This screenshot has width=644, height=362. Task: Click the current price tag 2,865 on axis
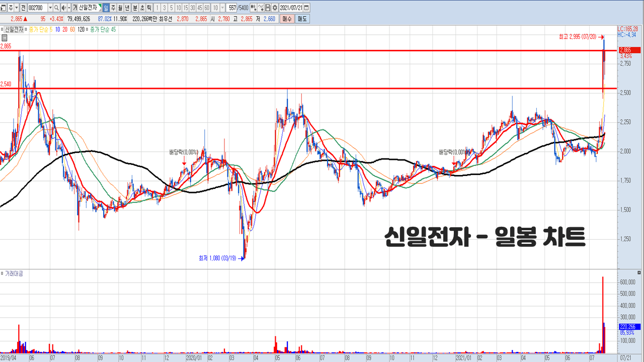click(x=630, y=50)
